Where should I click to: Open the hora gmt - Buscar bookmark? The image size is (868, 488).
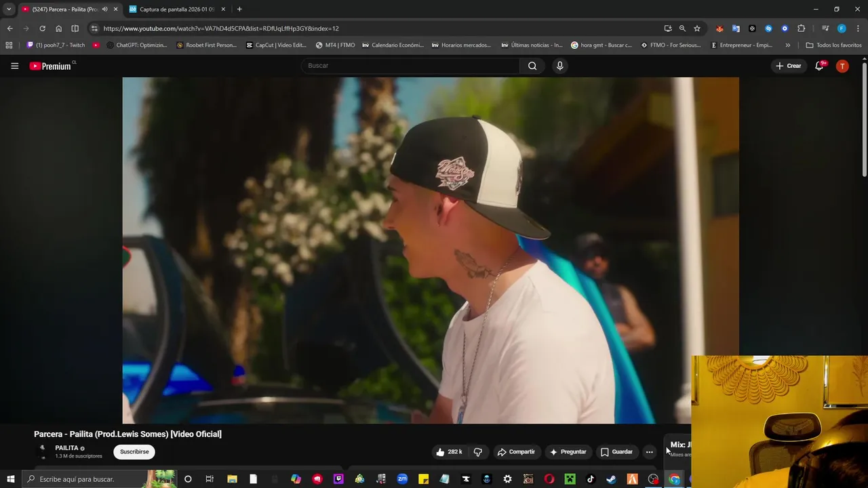click(x=601, y=45)
